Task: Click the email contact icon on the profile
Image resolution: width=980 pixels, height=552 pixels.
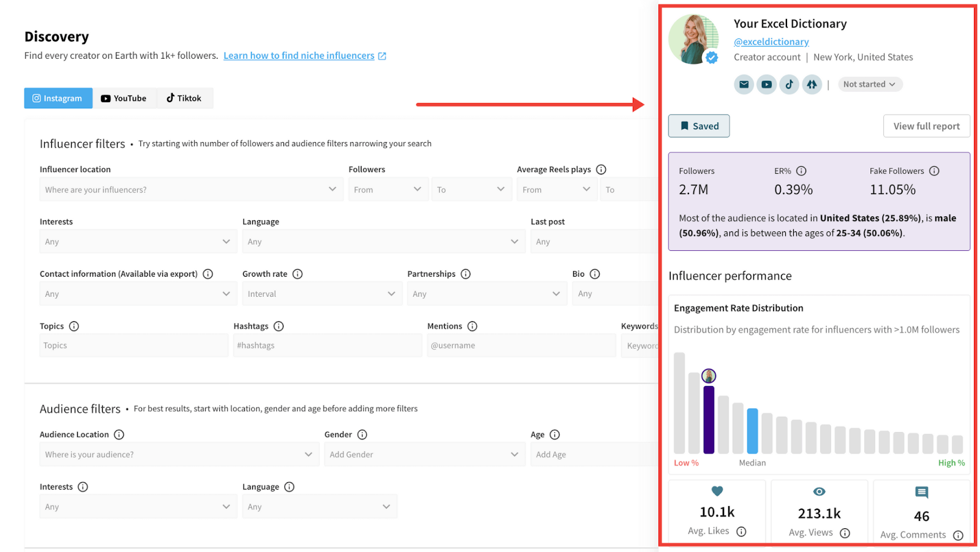Action: pos(744,84)
